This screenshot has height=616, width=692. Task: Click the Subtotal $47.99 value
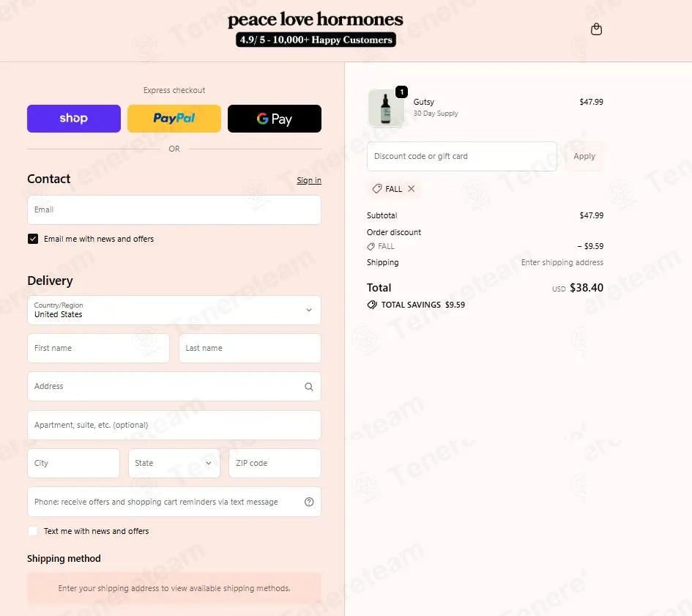[x=592, y=215]
